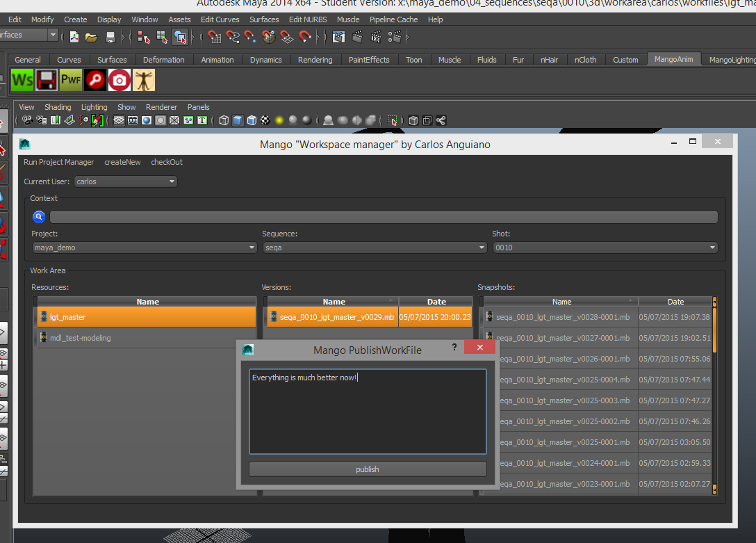Sort Snapshots by Name column header
Screen dimensions: 756x543
(x=561, y=302)
